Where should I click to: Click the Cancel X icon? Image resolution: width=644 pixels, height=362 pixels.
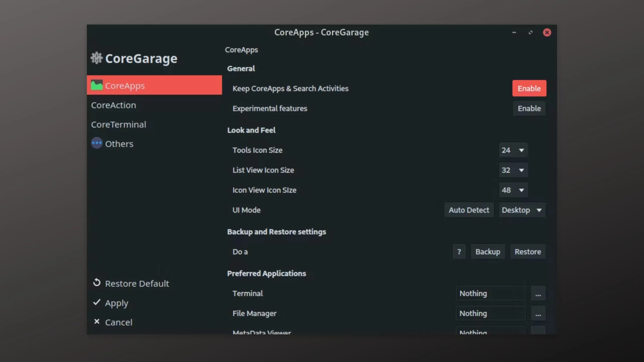(x=97, y=322)
